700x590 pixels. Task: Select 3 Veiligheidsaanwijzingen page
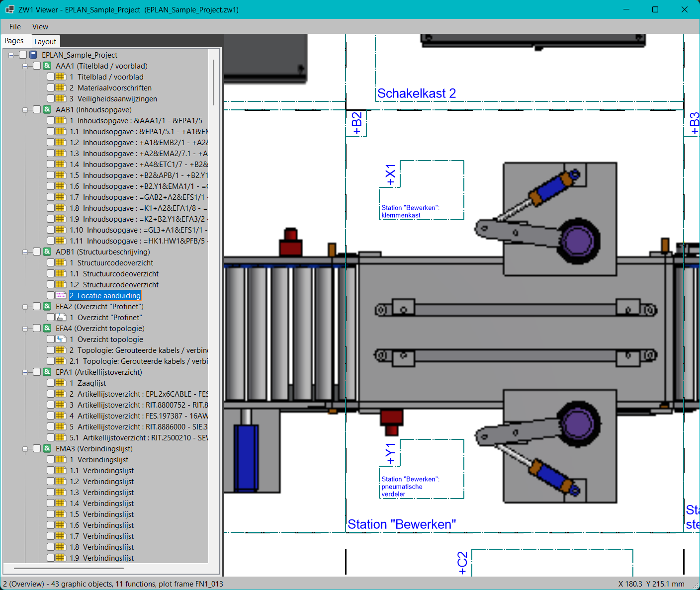point(113,98)
